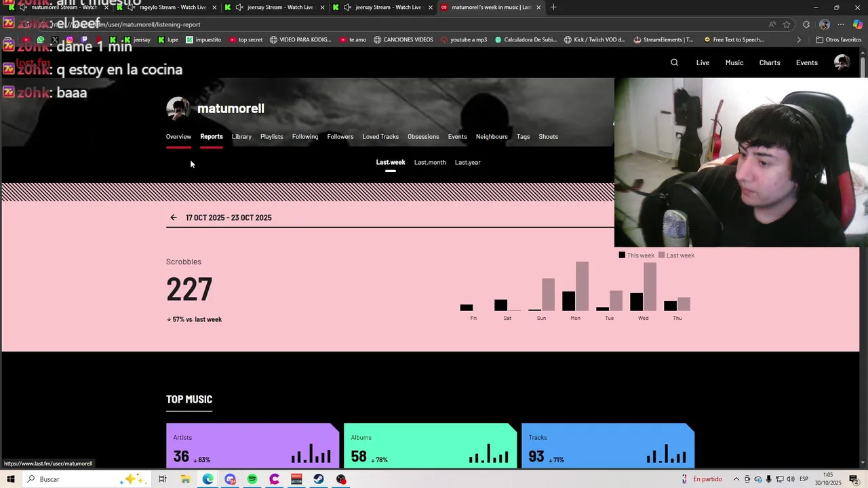The width and height of the screenshot is (868, 488).
Task: Open Charts in the top navigation
Action: point(770,62)
